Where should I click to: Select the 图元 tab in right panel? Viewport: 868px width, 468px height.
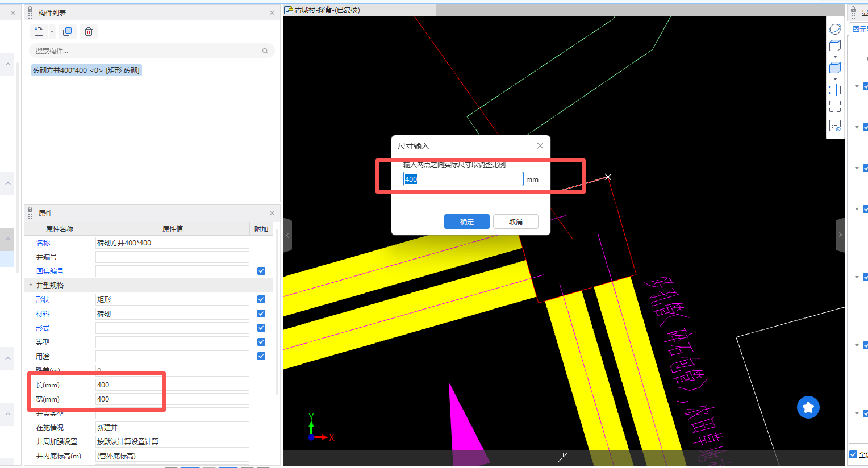[859, 29]
